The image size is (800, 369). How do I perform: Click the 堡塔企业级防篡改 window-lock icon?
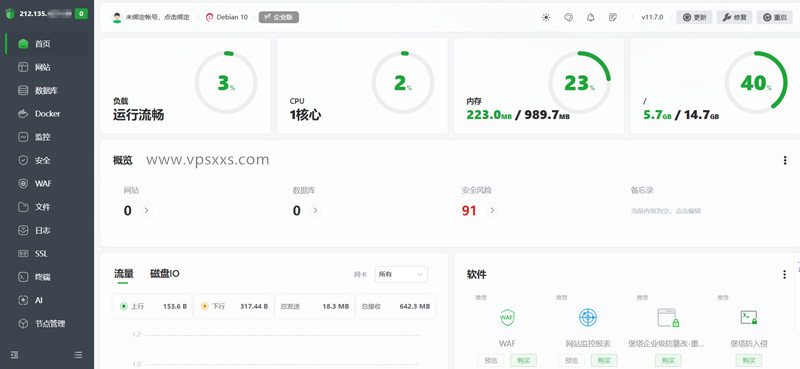668,317
